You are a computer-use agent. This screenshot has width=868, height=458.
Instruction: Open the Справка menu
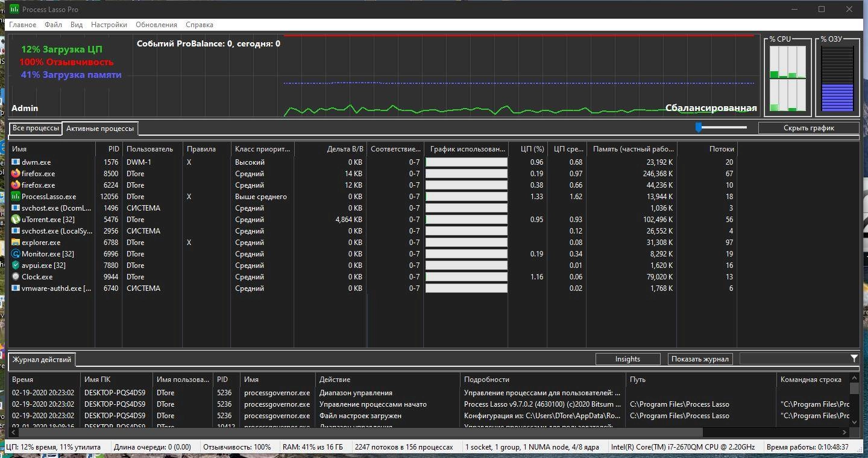(200, 25)
